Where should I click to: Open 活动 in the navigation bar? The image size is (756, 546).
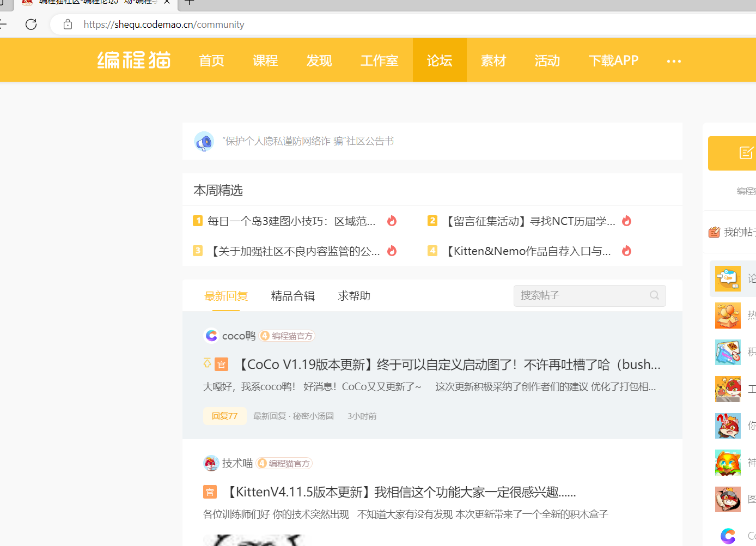pos(547,60)
